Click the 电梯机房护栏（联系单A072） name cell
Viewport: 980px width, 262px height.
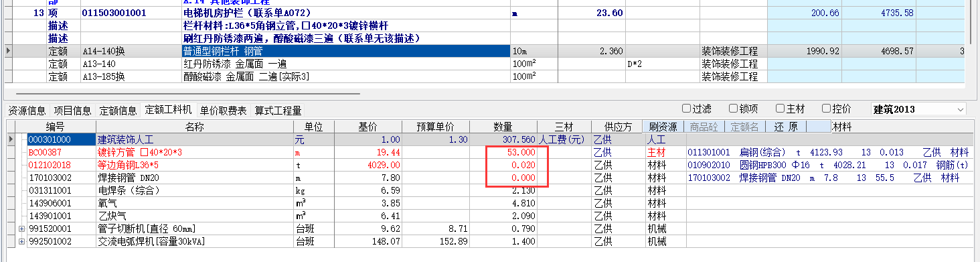click(345, 13)
